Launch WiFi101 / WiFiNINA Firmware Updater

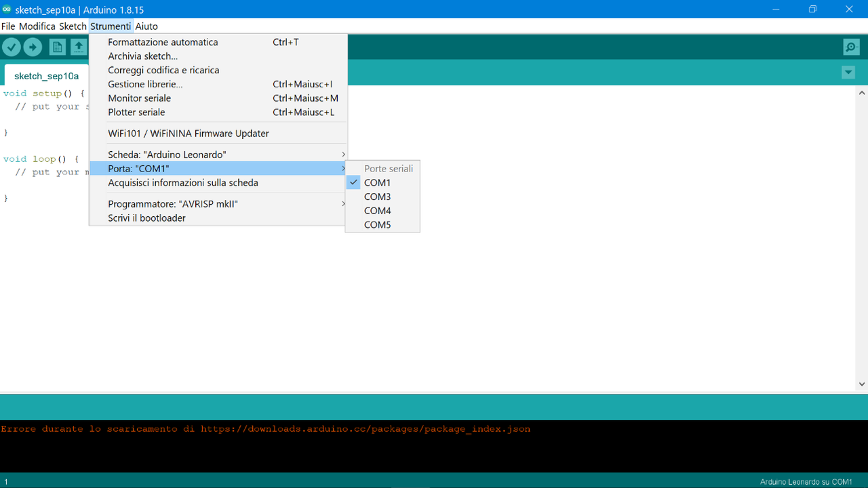click(x=218, y=134)
